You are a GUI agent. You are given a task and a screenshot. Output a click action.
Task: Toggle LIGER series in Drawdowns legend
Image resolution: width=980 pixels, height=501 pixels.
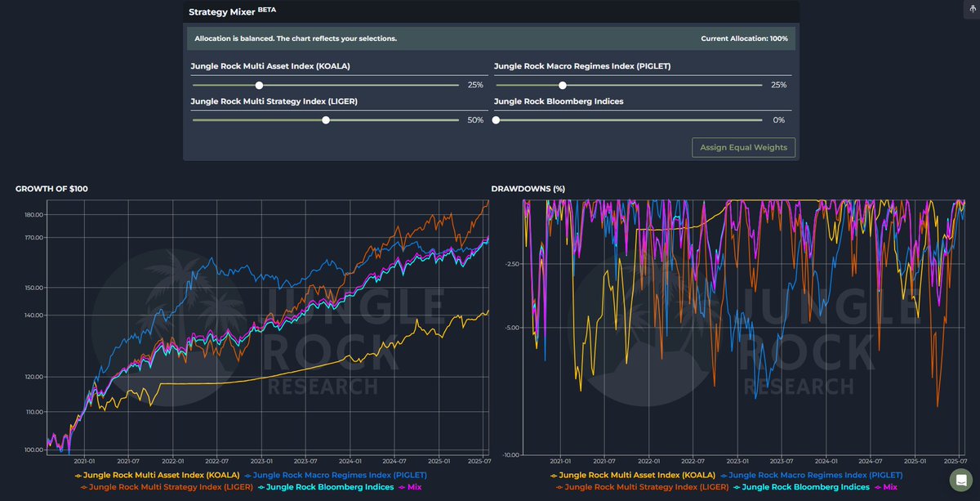click(643, 487)
